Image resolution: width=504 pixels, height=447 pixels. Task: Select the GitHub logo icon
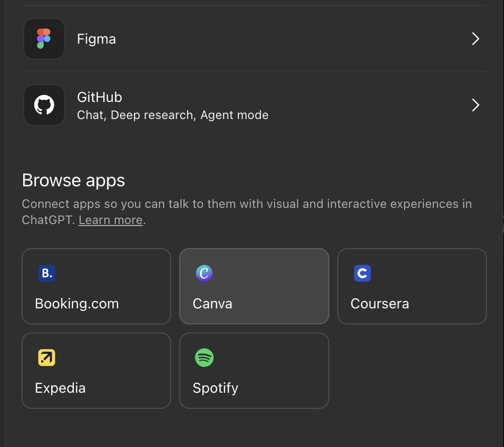[x=44, y=104]
